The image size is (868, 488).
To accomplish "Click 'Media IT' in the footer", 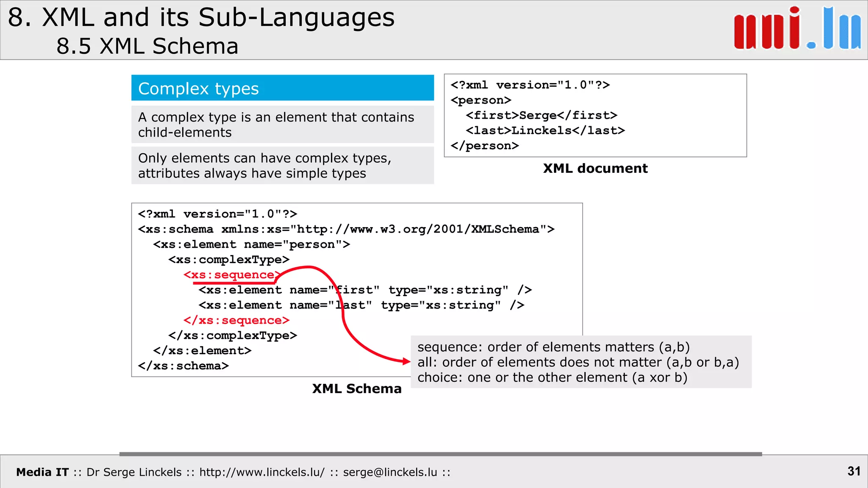I will coord(42,472).
